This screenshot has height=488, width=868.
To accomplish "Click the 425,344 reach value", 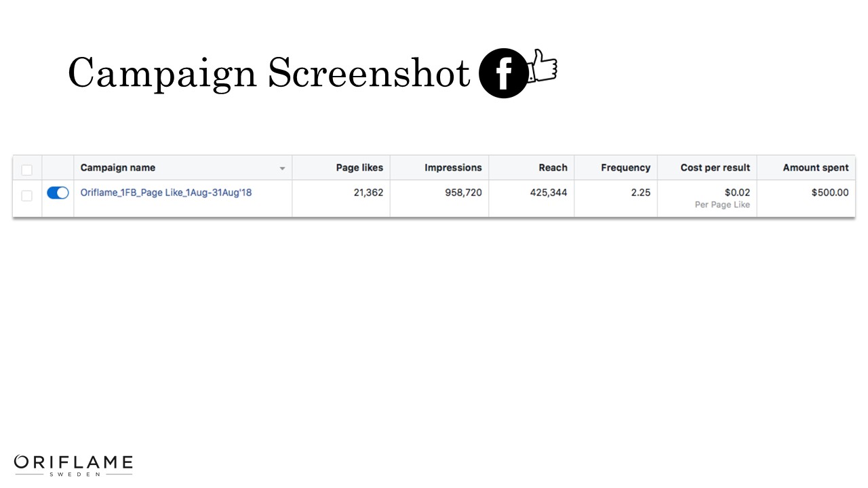I will click(x=549, y=192).
